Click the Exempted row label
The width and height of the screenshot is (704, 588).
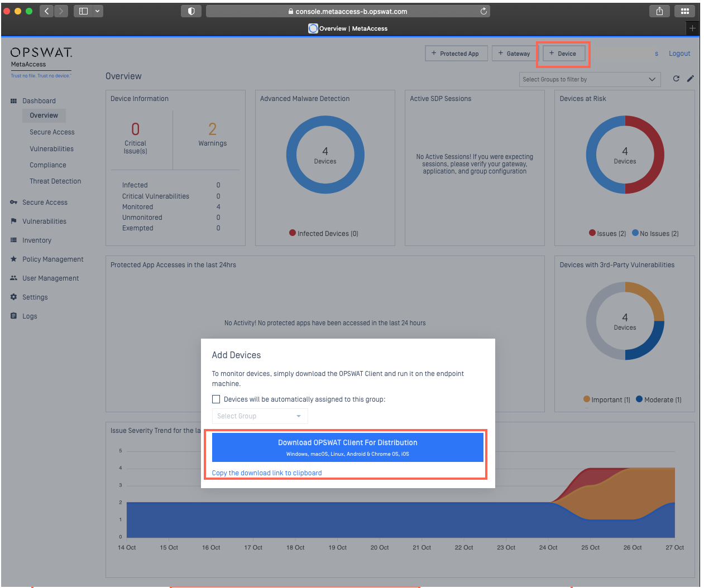pos(138,228)
